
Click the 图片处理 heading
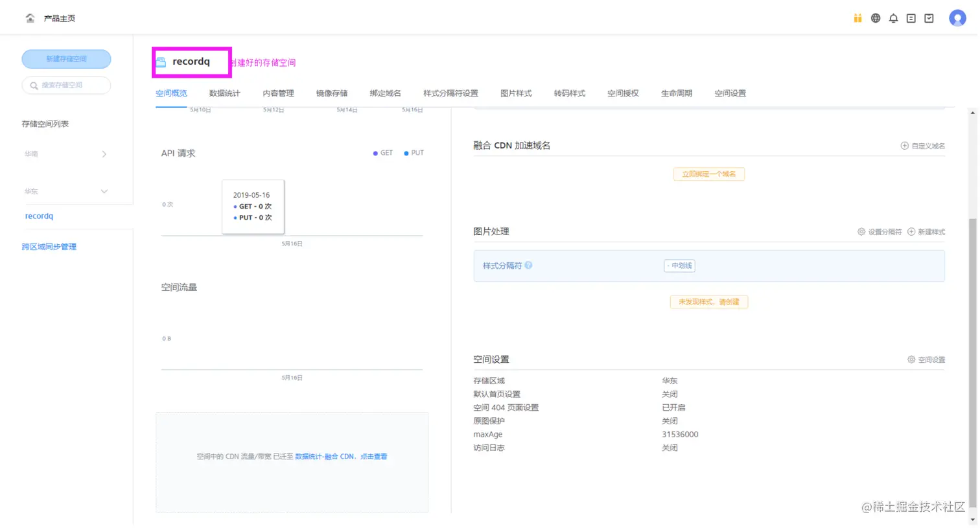pyautogui.click(x=491, y=231)
